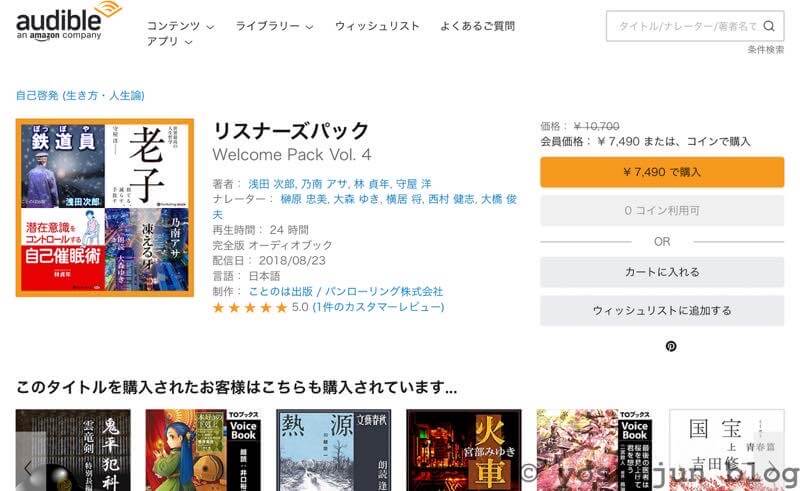Focus the title/narrator search field
This screenshot has width=800, height=491.
[x=687, y=26]
